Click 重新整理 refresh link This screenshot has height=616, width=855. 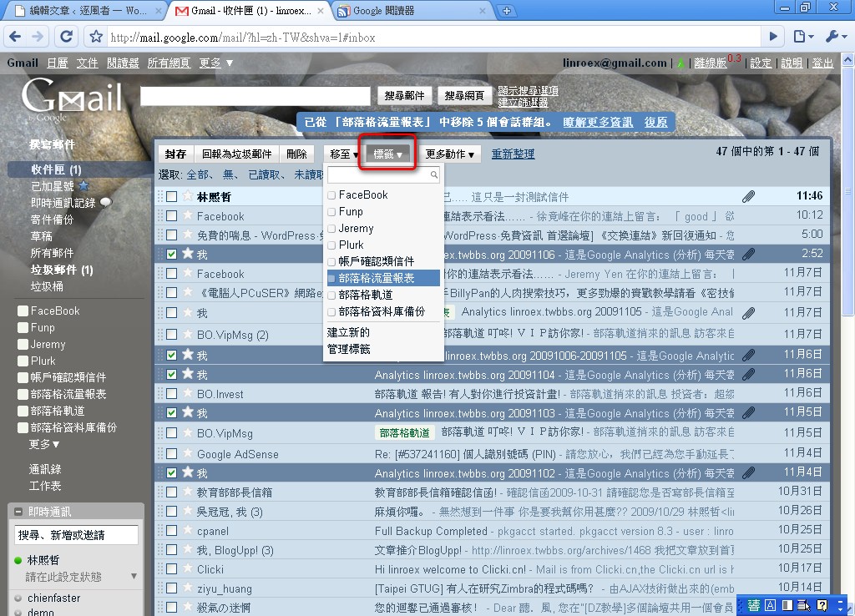[514, 154]
